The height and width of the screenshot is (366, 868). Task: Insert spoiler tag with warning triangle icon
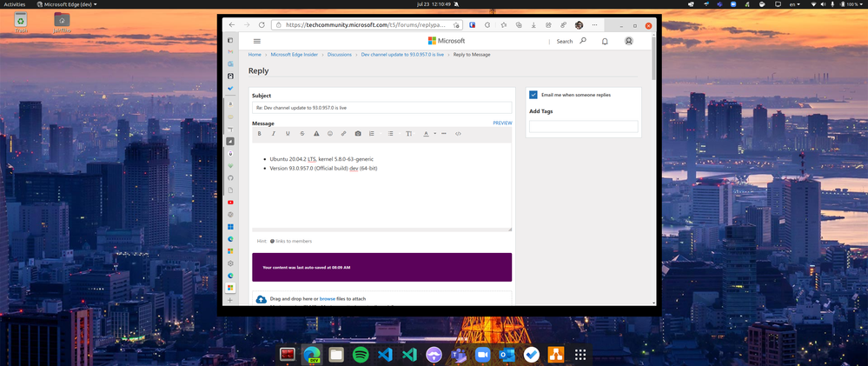click(316, 133)
